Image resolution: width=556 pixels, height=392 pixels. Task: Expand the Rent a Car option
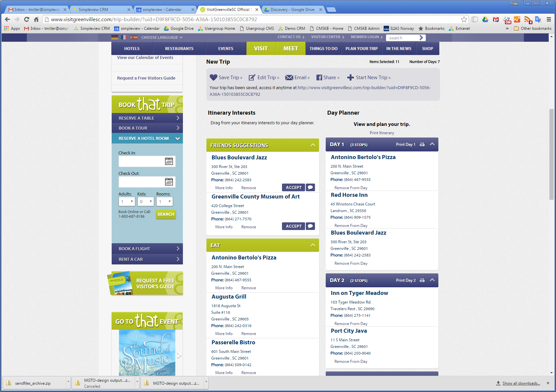147,259
